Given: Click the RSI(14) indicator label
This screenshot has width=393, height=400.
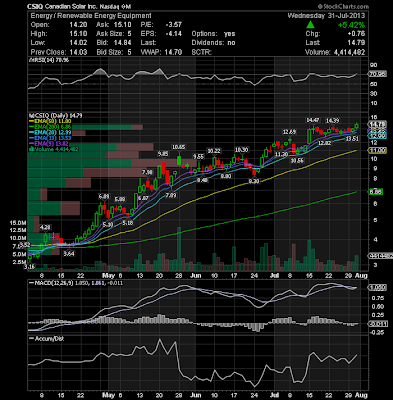Looking at the screenshot, I should point(49,60).
